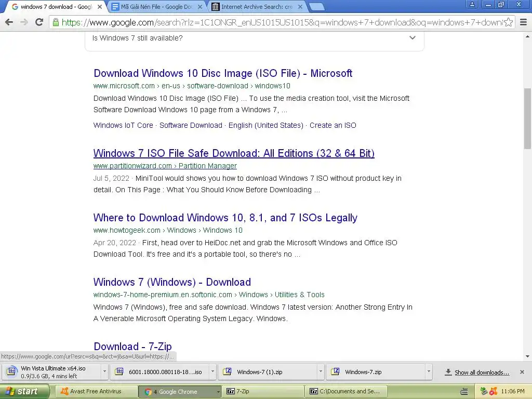Open the Chrome hamburger menu

coord(524,22)
